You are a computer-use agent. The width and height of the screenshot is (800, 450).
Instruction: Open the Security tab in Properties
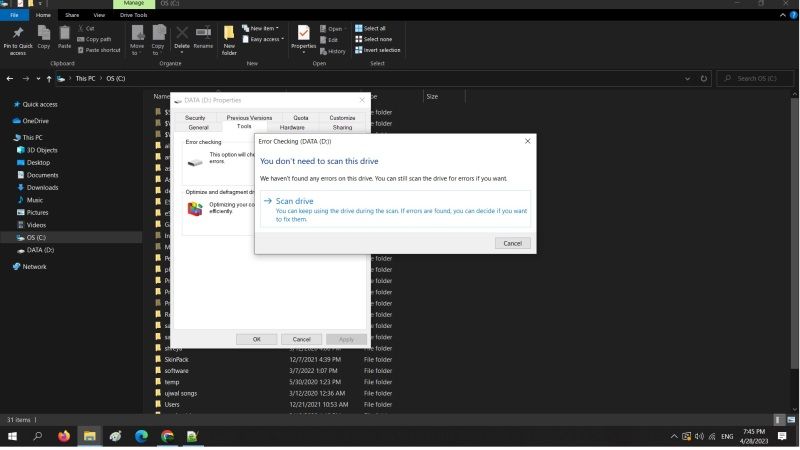(x=195, y=118)
